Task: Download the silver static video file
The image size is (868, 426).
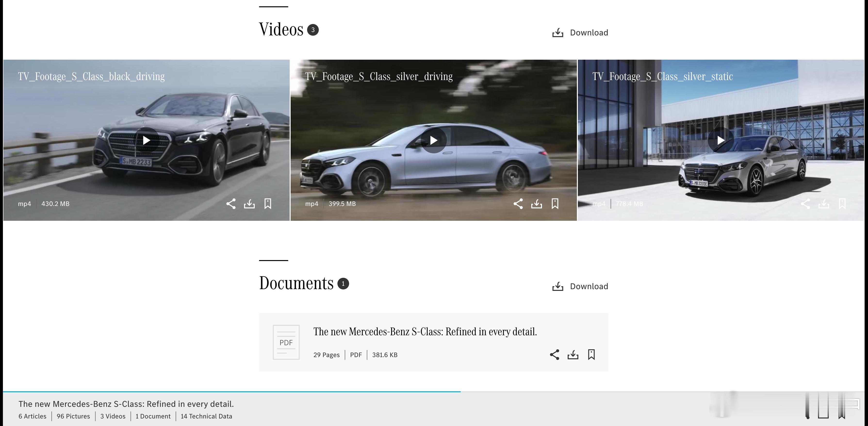Action: pos(824,204)
